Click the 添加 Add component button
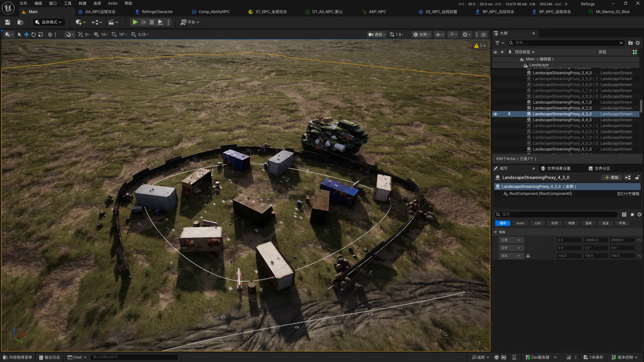The image size is (644, 362). tap(612, 178)
